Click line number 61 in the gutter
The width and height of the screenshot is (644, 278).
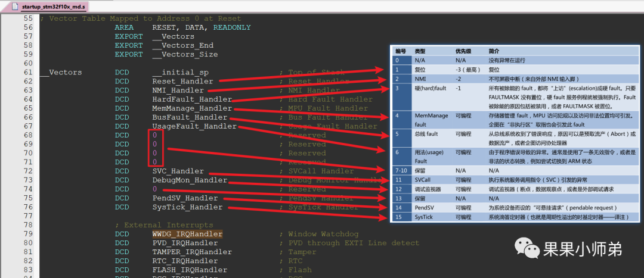(x=27, y=73)
